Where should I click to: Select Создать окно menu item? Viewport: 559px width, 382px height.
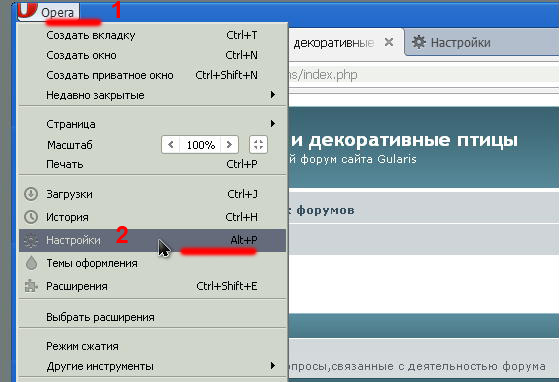point(153,55)
